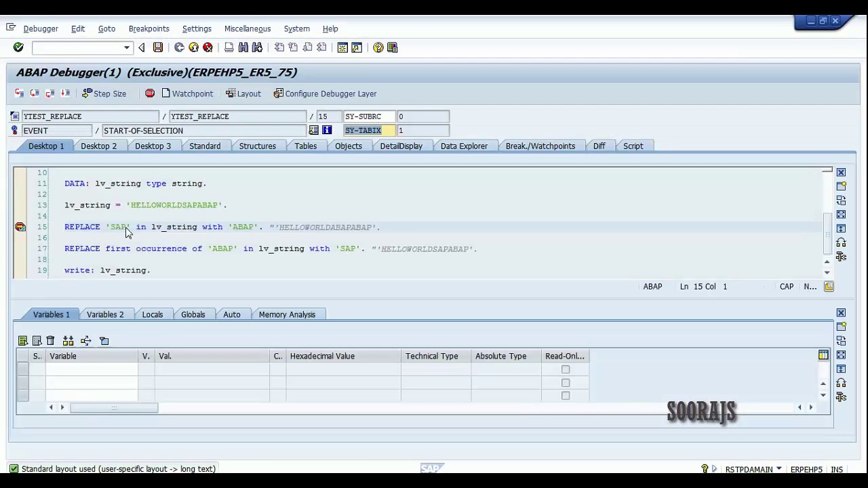Click the Watchpoint button
This screenshot has width=868, height=488.
tap(187, 94)
